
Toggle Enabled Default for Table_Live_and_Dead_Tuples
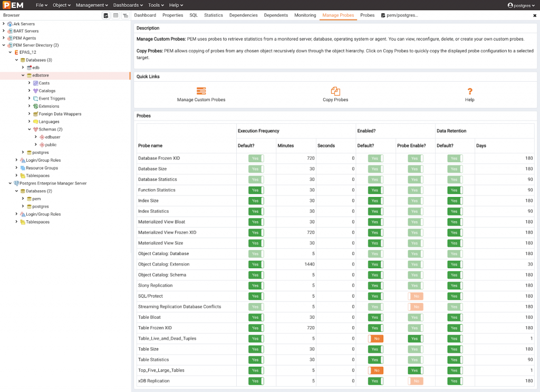coord(375,339)
